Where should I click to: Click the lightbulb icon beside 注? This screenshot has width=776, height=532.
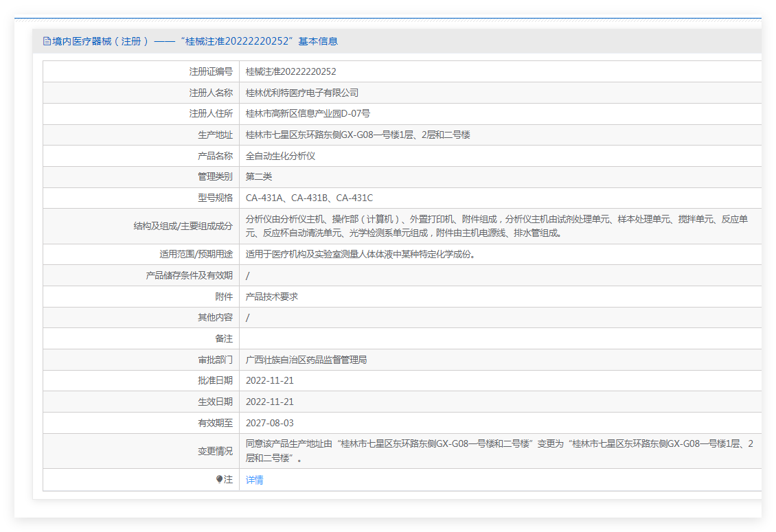tap(220, 480)
